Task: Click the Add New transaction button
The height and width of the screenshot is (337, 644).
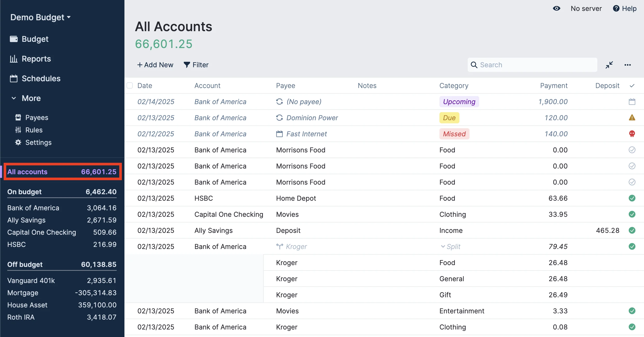Action: (x=155, y=65)
